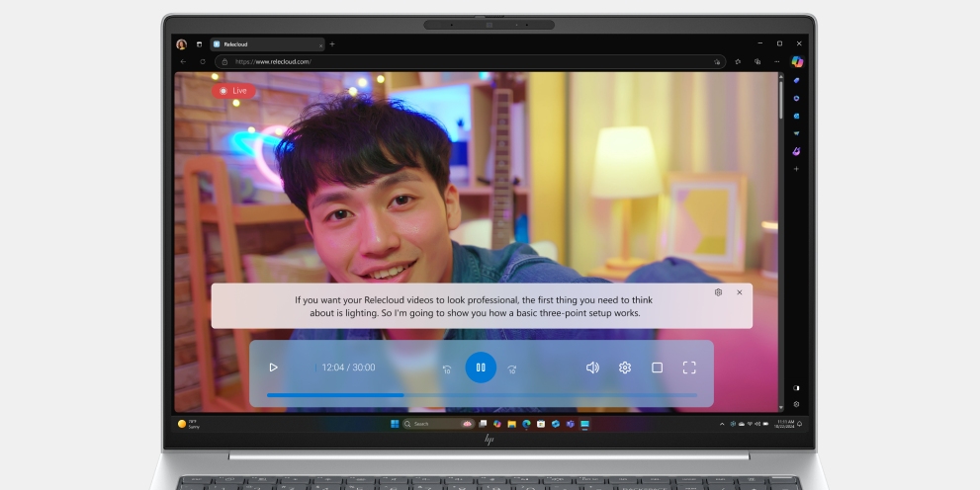Viewport: 980px width, 490px height.
Task: Refresh the current page
Action: 203,62
